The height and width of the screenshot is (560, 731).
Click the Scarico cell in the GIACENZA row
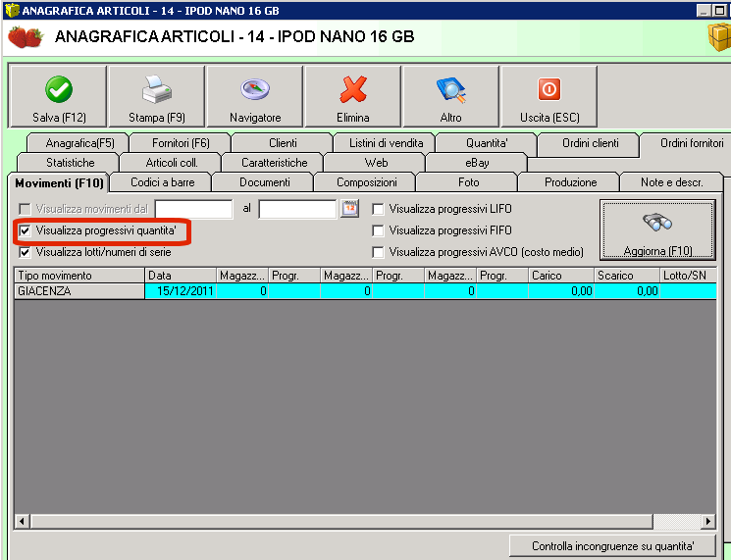627,291
